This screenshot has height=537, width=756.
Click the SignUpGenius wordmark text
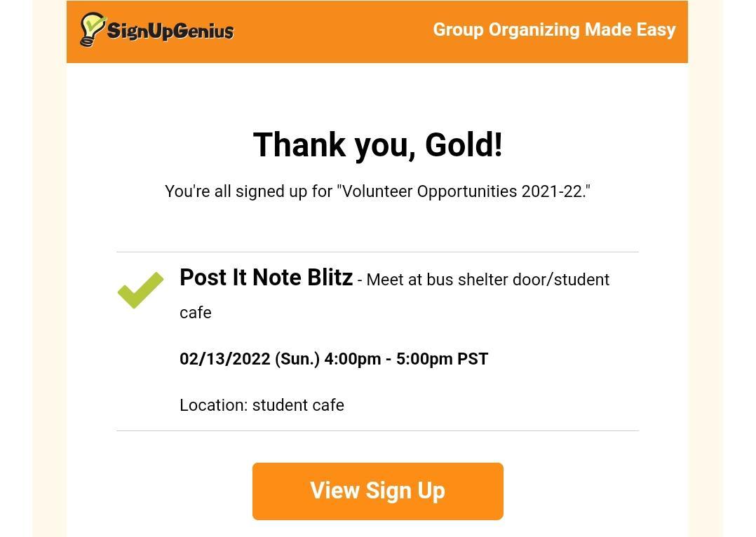point(170,32)
